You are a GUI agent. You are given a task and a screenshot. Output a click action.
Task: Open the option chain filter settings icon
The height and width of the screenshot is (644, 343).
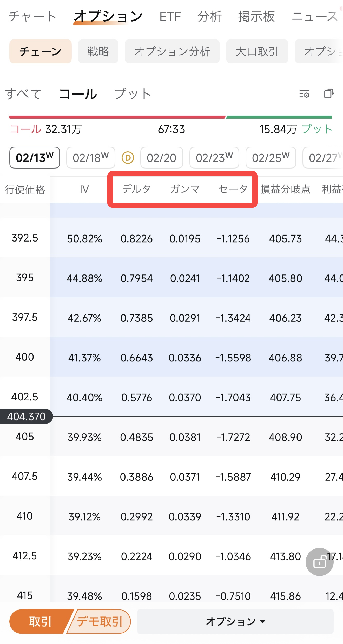point(304,94)
